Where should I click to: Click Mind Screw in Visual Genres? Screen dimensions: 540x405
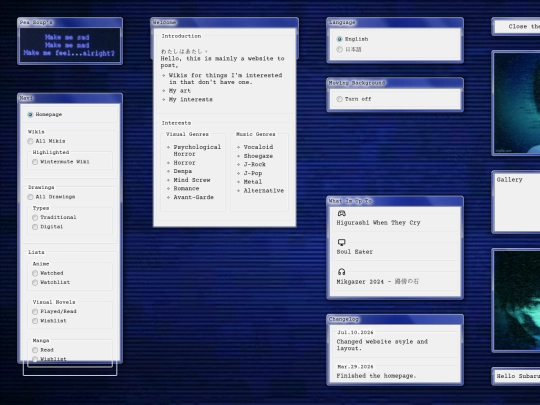tap(192, 180)
